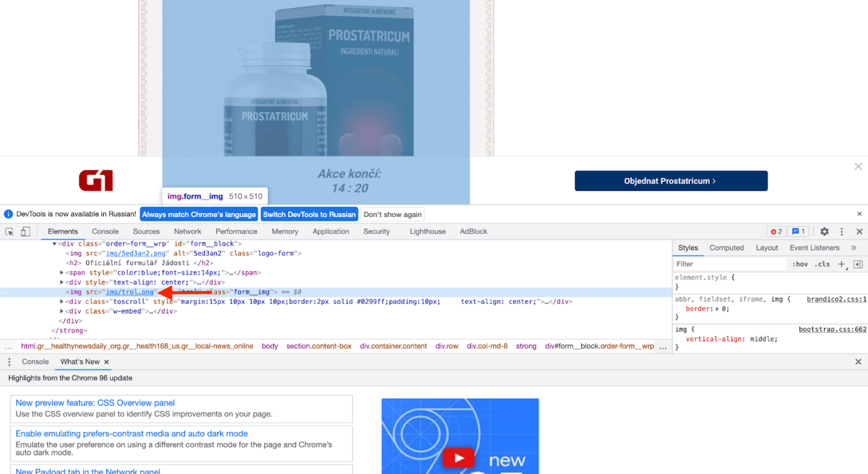Select the Styles pane tab

pyautogui.click(x=688, y=248)
